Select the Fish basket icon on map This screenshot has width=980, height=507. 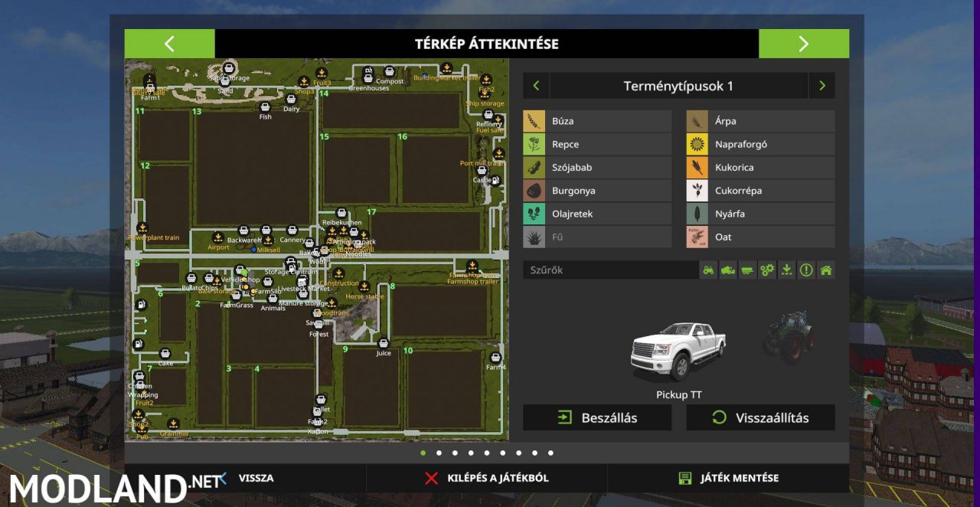[265, 108]
